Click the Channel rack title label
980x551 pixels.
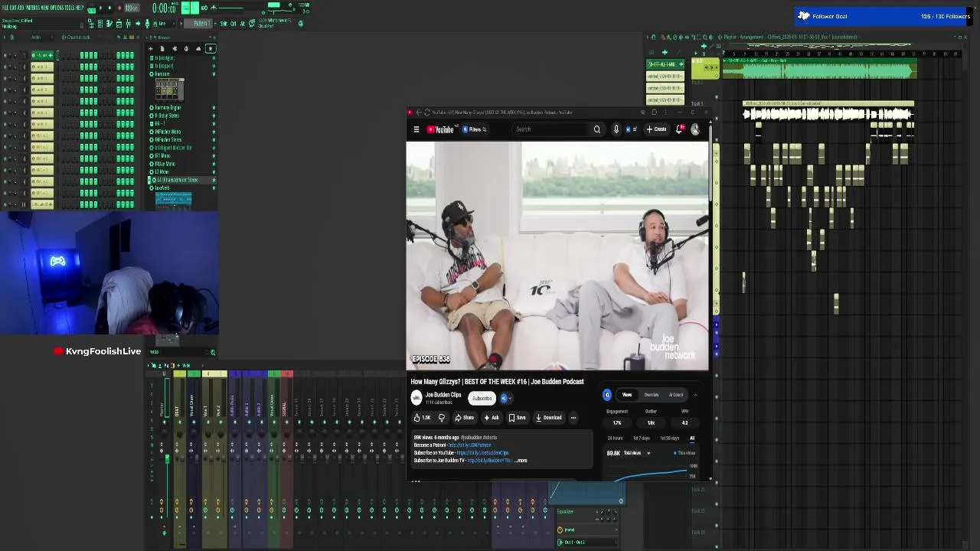click(x=78, y=37)
